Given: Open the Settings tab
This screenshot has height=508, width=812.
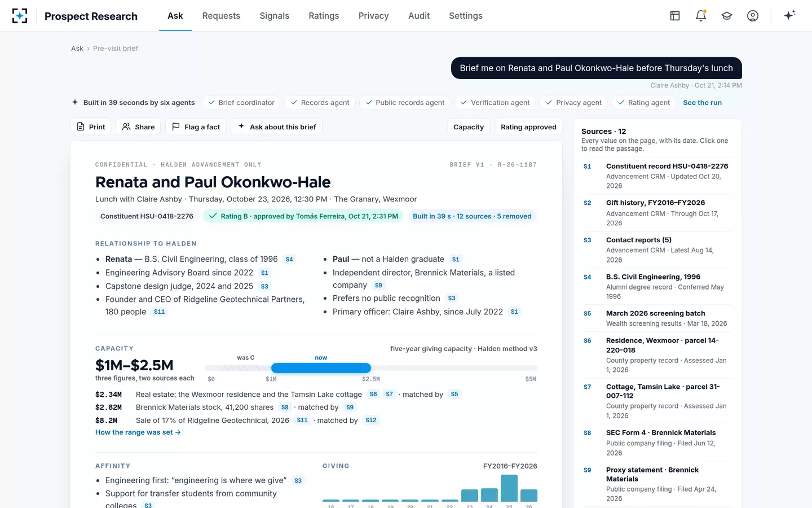Looking at the screenshot, I should point(466,16).
